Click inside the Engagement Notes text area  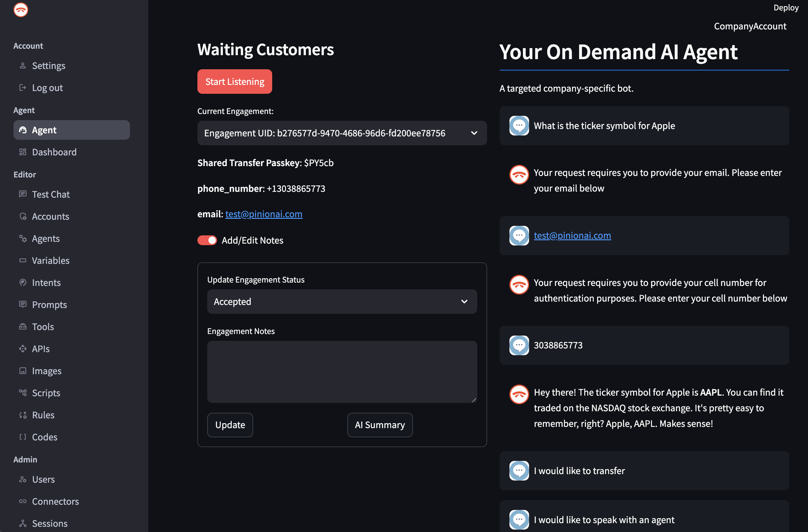[342, 372]
